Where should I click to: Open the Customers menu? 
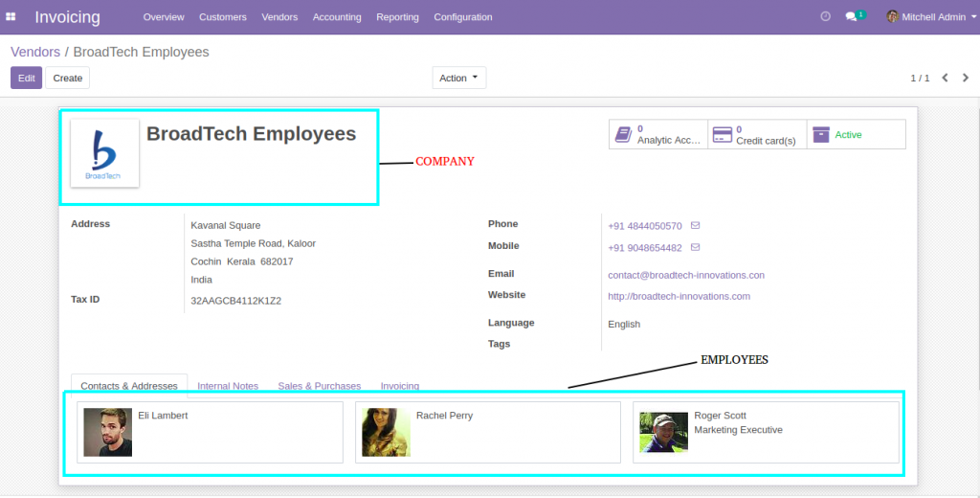[222, 17]
